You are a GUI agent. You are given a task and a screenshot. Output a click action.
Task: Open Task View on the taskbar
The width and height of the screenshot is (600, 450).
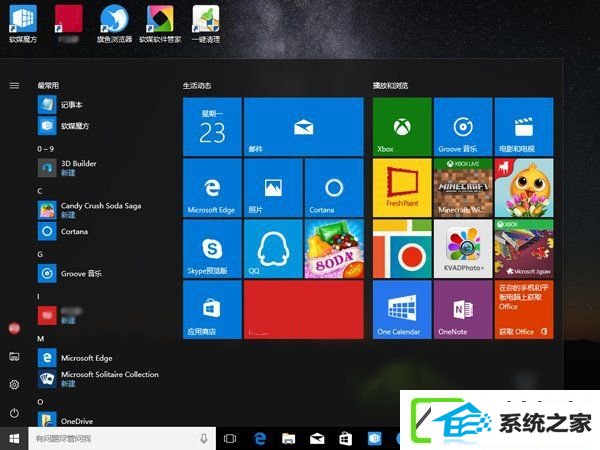point(230,439)
